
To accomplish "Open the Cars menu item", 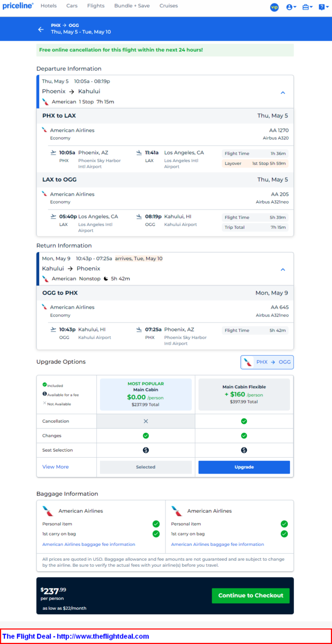I will tap(72, 6).
